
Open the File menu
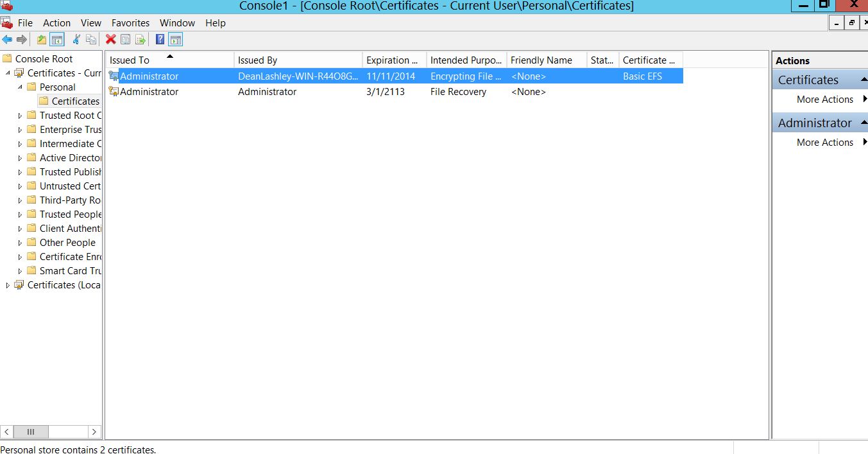(25, 22)
